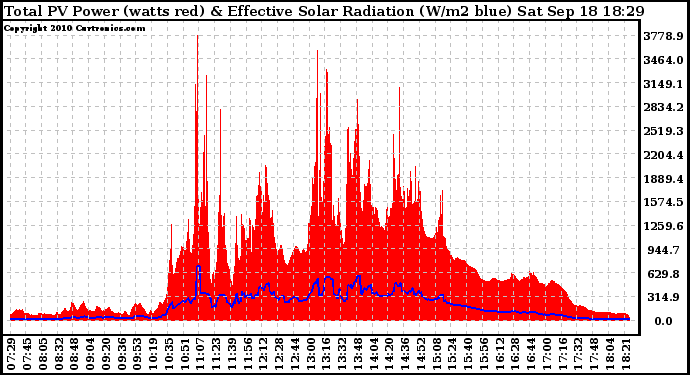Click the time label 12:44
The height and width of the screenshot is (375, 690).
[295, 354]
